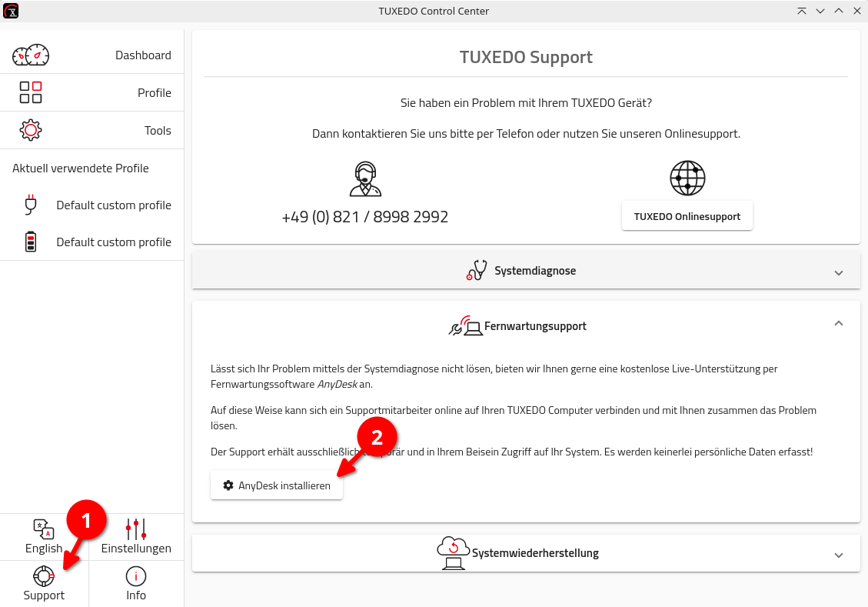Screen dimensions: 868x607
Task: Maximize the TUXEDO Control Center window
Action: click(x=839, y=11)
